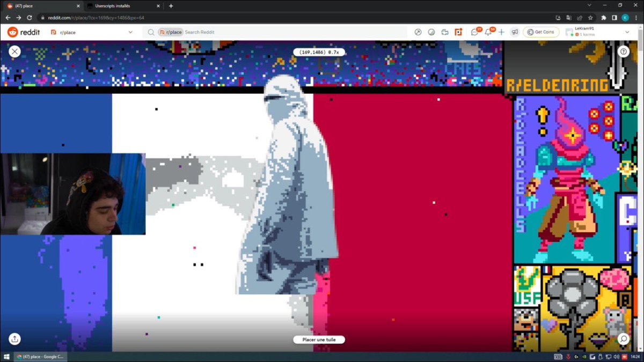Viewport: 644px width, 362px height.
Task: Open the Chrome extensions puzzle icon
Action: [604, 18]
